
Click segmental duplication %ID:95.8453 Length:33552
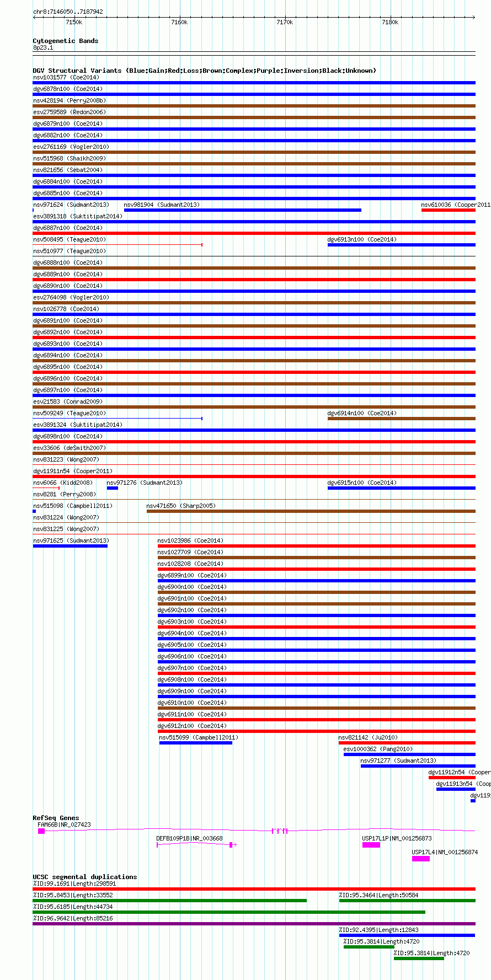click(x=73, y=895)
